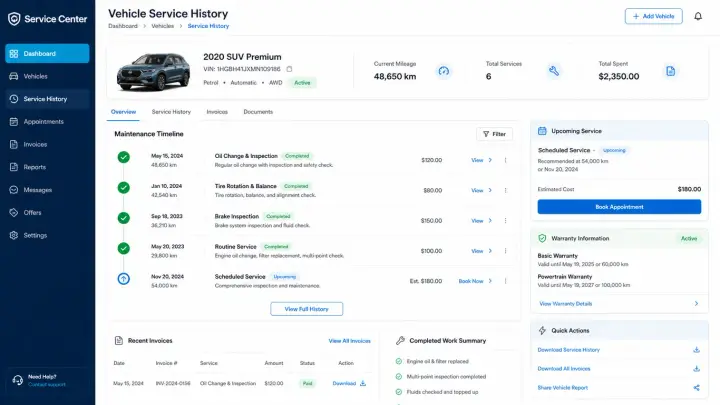This screenshot has width=720, height=405.
Task: Open Dashboard in the sidebar
Action: (47, 53)
